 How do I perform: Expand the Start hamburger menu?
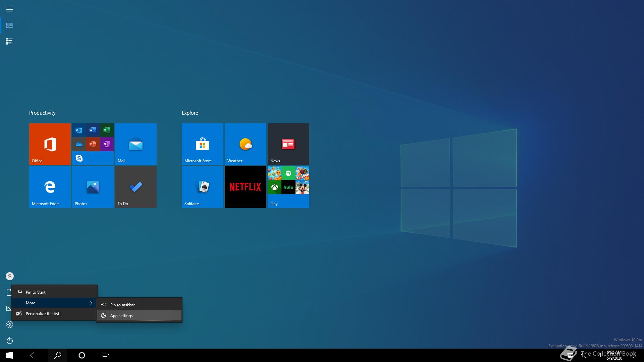pyautogui.click(x=10, y=9)
